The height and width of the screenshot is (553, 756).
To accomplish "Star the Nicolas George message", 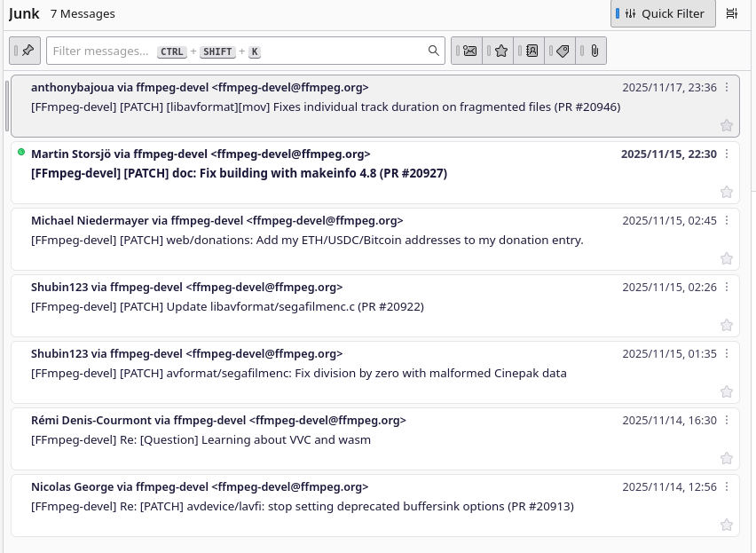I will (726, 525).
